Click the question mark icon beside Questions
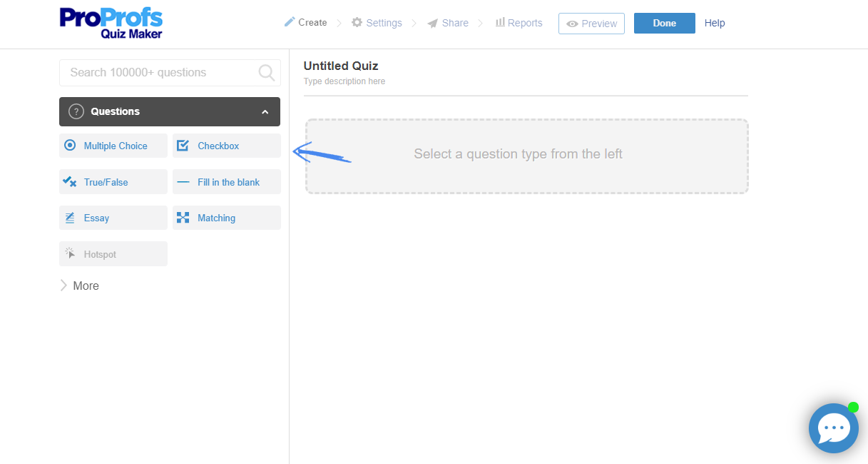The image size is (868, 464). pos(76,111)
